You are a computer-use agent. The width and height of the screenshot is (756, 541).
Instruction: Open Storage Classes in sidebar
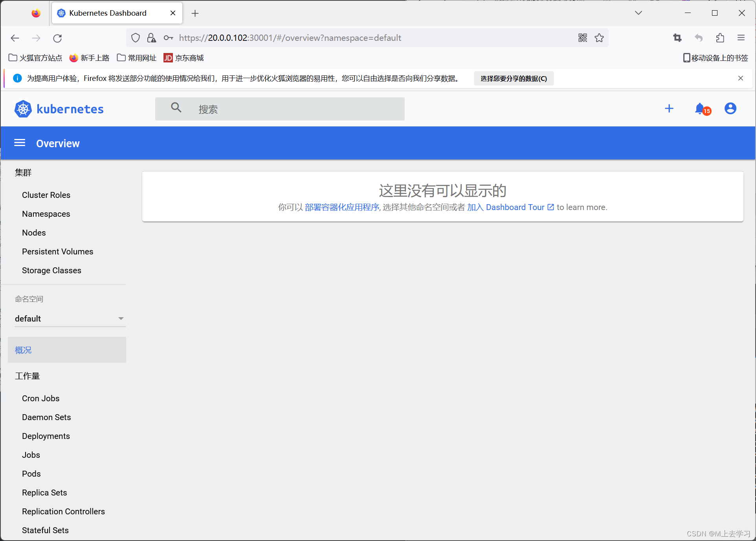click(x=51, y=270)
